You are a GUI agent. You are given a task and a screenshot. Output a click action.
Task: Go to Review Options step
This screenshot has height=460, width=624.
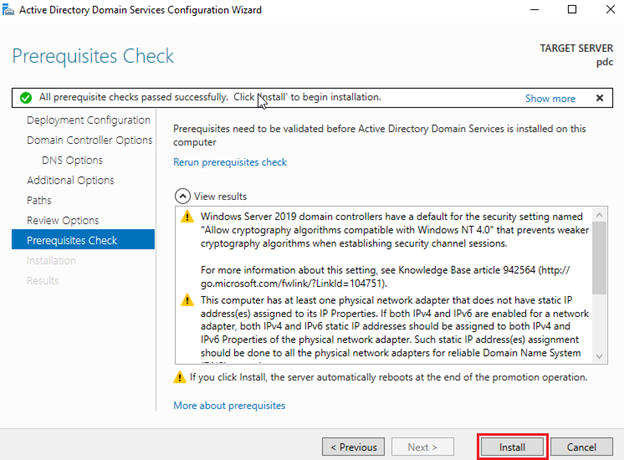63,220
